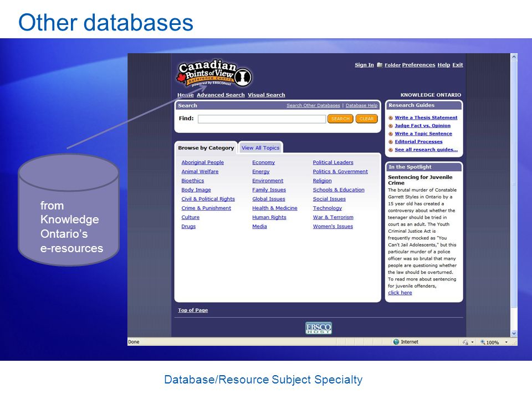This screenshot has width=532, height=399.
Task: Click the EBSCO Host logo in footer
Action: coord(318,328)
